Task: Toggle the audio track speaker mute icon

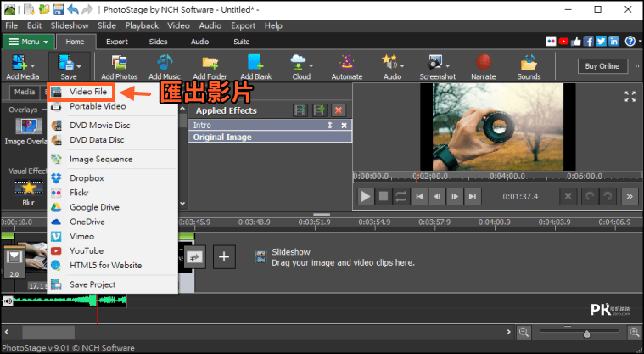Action: click(8, 301)
